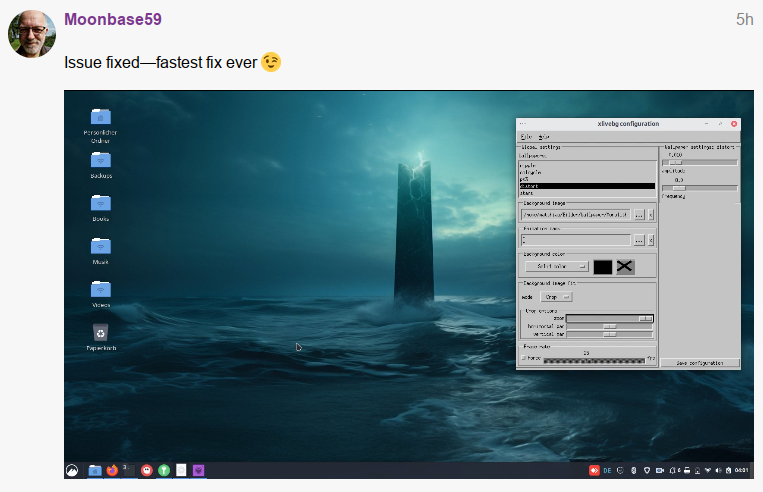Open the white document taskbar app
Viewport: 763px width, 492px height.
[x=181, y=470]
